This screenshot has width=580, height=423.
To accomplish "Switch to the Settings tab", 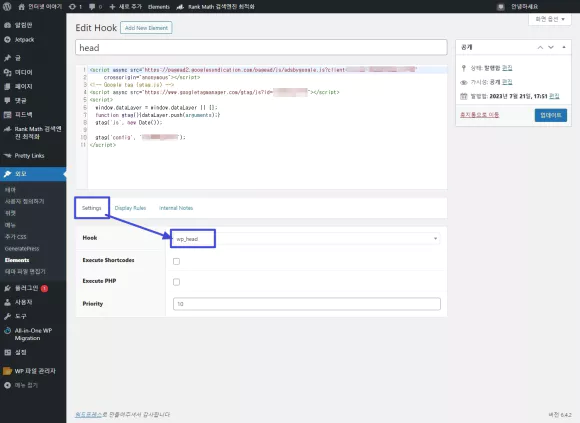I will (x=92, y=208).
